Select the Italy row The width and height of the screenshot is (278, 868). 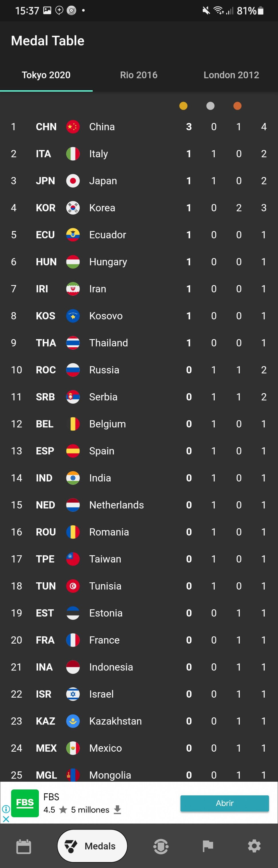[x=139, y=154]
